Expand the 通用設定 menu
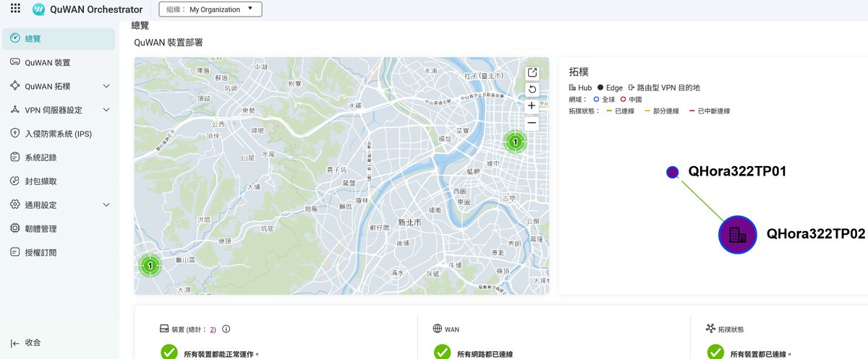The width and height of the screenshot is (868, 359). 106,205
